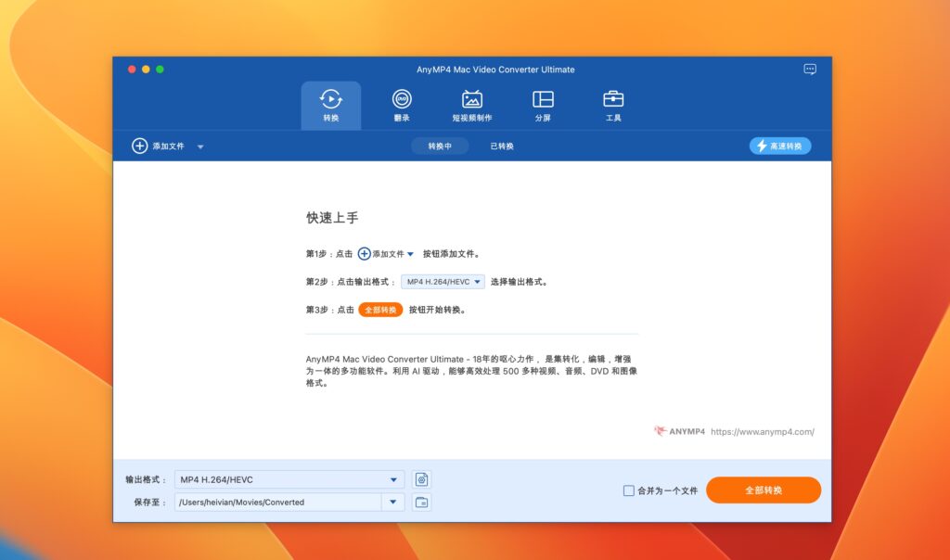Click the orange 全部转换 convert button

(x=763, y=490)
